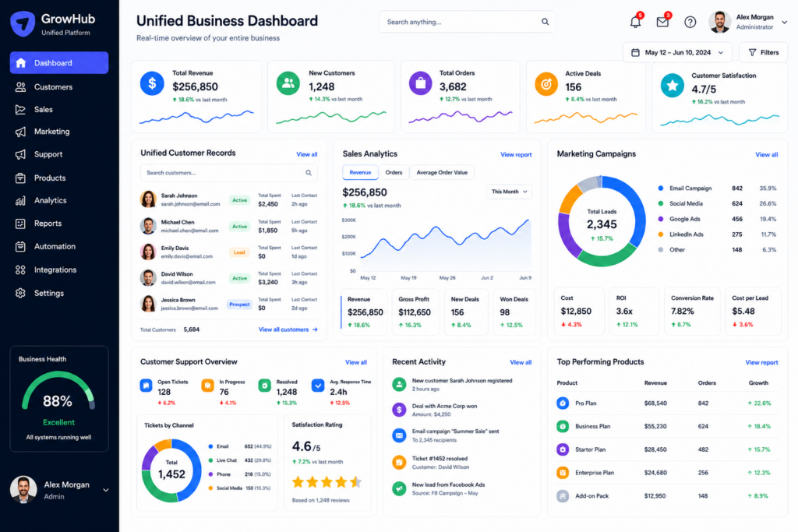Click the Search anything field

(468, 22)
